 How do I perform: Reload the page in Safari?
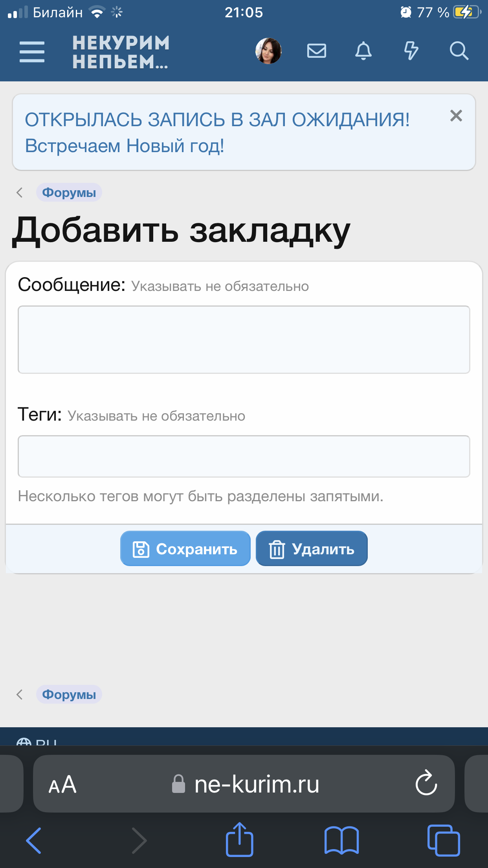tap(426, 783)
